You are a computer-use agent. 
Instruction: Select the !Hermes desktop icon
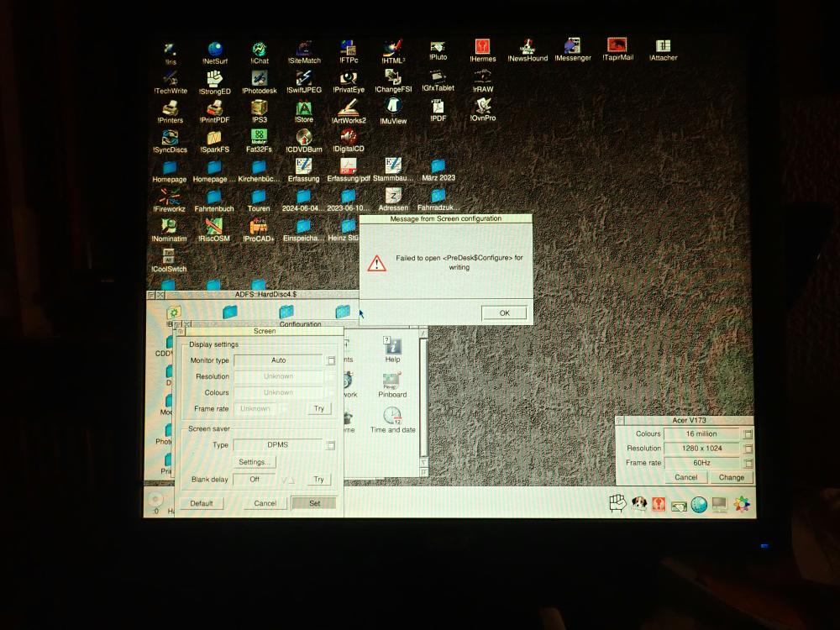click(483, 51)
